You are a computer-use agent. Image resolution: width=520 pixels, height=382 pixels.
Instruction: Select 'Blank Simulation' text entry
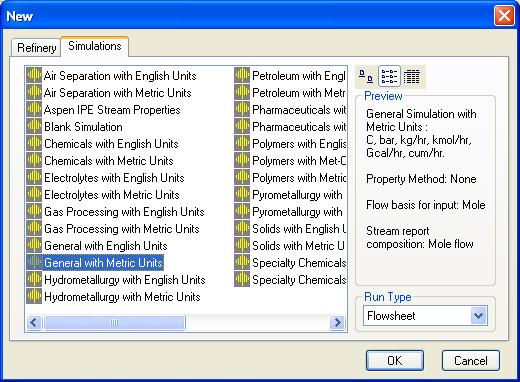[x=83, y=127]
